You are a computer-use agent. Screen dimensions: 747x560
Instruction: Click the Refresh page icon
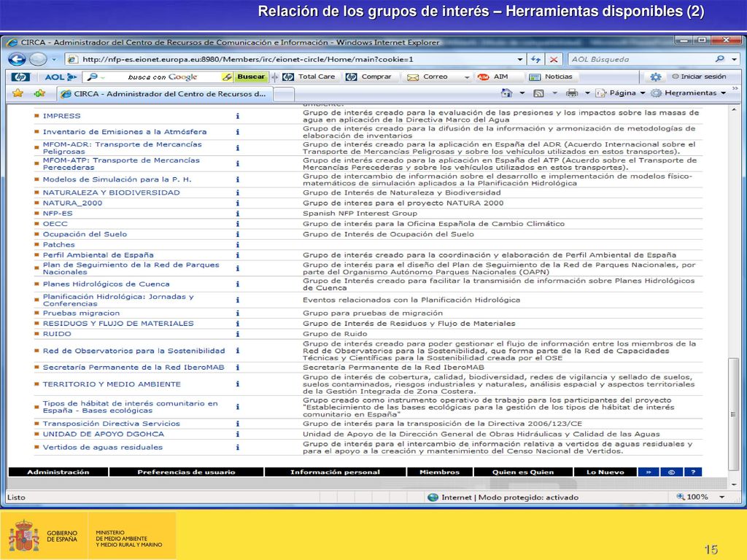tap(536, 60)
